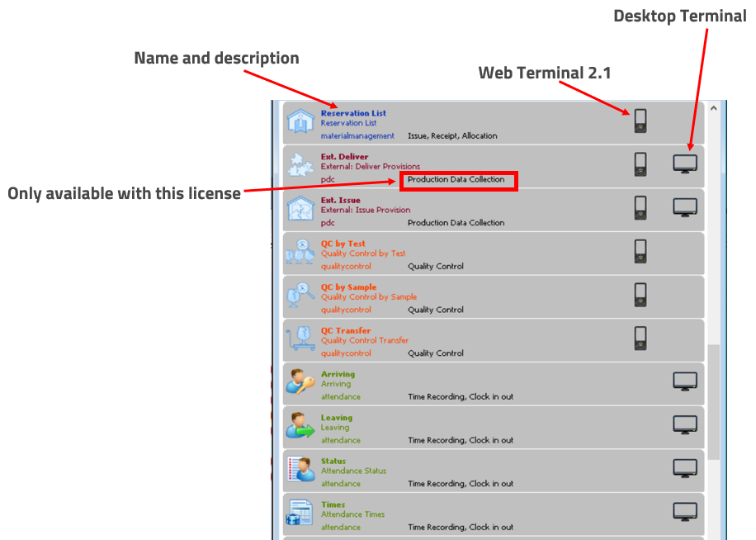Click the Web Terminal phone icon for Reservation List
This screenshot has height=540, width=756.
click(640, 121)
